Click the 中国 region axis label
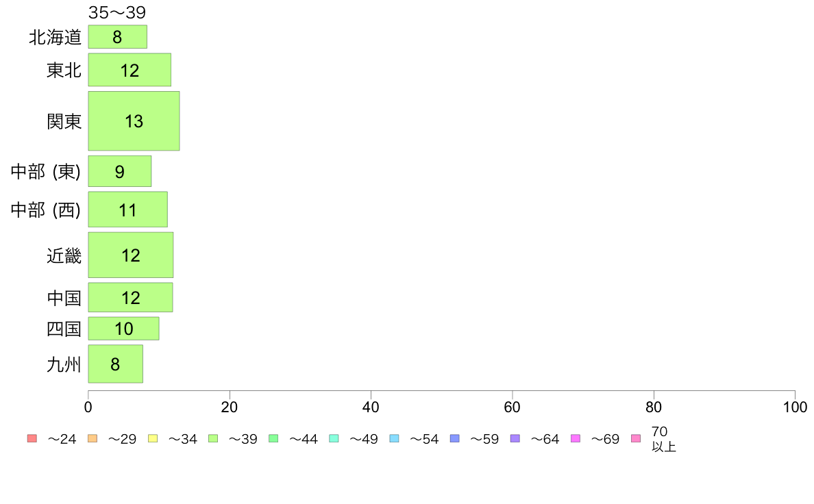 click(x=64, y=298)
